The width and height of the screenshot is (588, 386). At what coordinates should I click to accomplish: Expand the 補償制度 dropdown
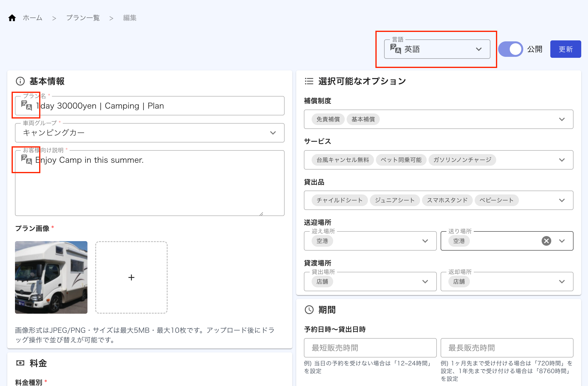coord(562,119)
